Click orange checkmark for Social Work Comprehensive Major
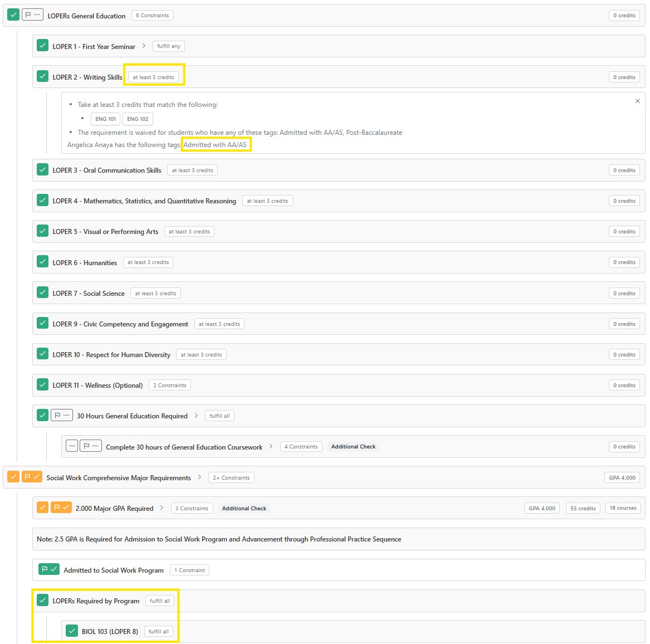 (x=13, y=477)
